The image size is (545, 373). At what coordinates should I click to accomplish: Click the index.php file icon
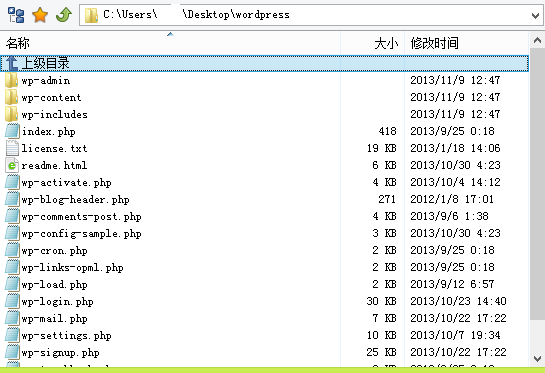(12, 131)
